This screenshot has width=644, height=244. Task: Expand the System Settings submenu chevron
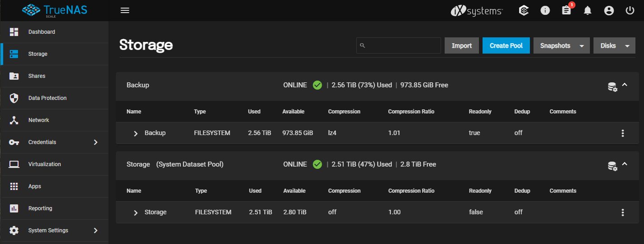tap(95, 230)
